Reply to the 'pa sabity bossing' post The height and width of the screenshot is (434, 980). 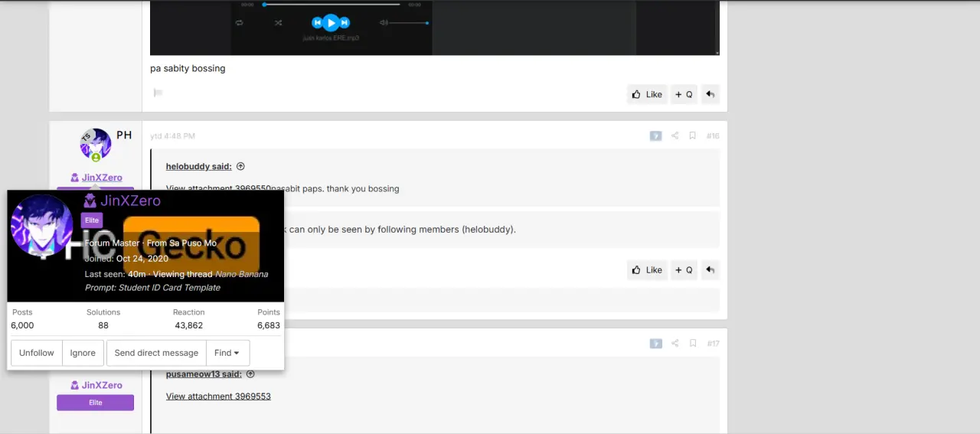pos(710,94)
